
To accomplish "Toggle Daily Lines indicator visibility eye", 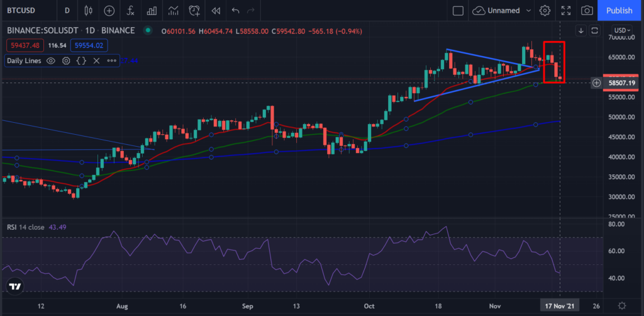I will pos(50,61).
